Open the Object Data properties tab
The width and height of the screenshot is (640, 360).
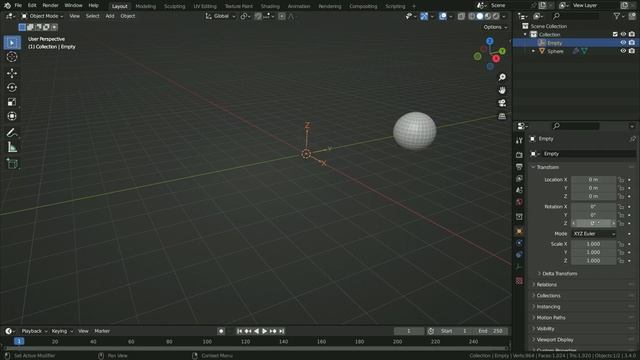tap(519, 266)
